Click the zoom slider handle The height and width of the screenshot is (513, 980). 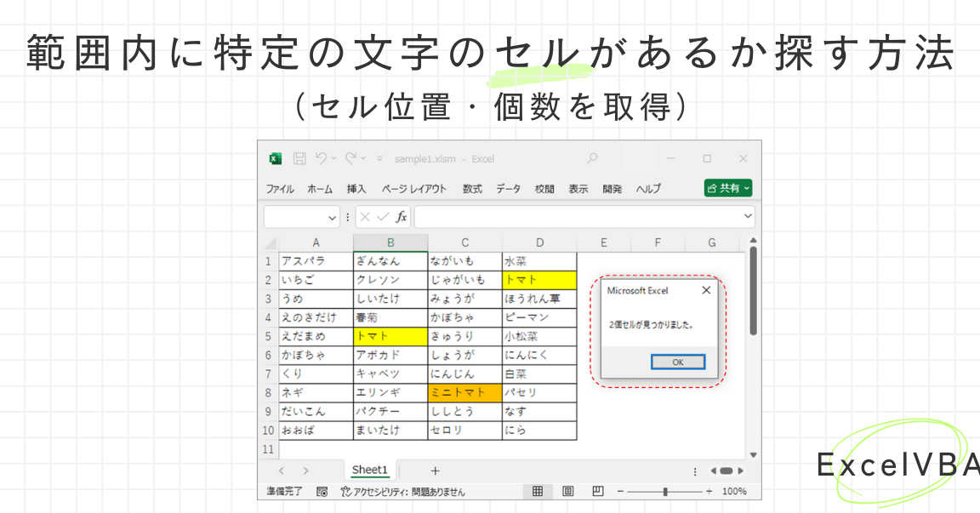click(x=665, y=492)
